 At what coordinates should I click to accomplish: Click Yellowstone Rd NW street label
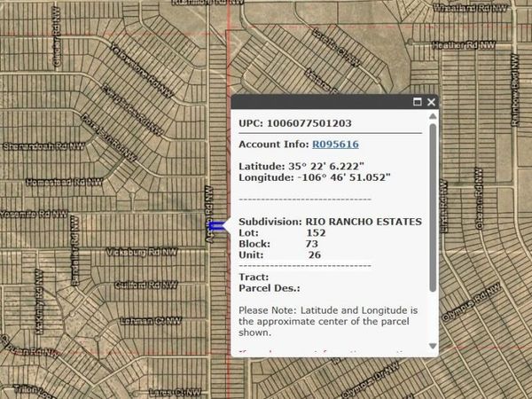pyautogui.click(x=142, y=70)
